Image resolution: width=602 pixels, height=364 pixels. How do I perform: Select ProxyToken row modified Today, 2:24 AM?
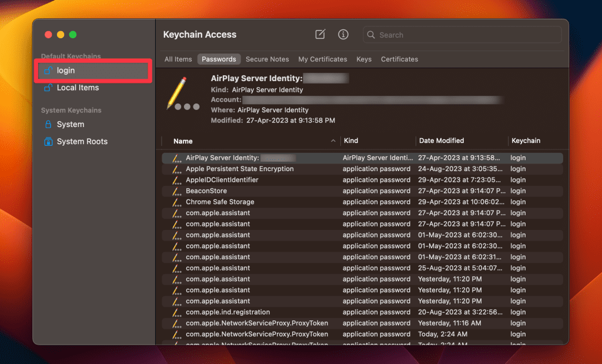point(362,334)
